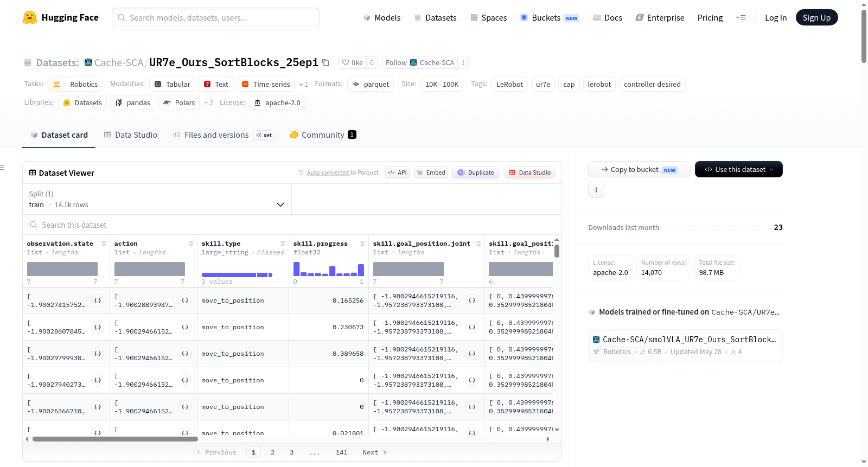Expand the Split train dropdown
This screenshot has height=467, width=868.
click(157, 199)
